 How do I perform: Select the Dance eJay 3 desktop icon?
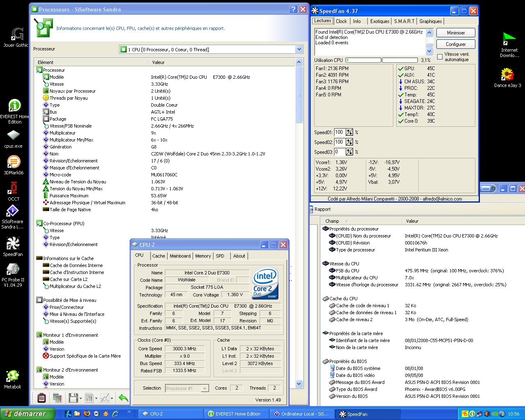[507, 78]
